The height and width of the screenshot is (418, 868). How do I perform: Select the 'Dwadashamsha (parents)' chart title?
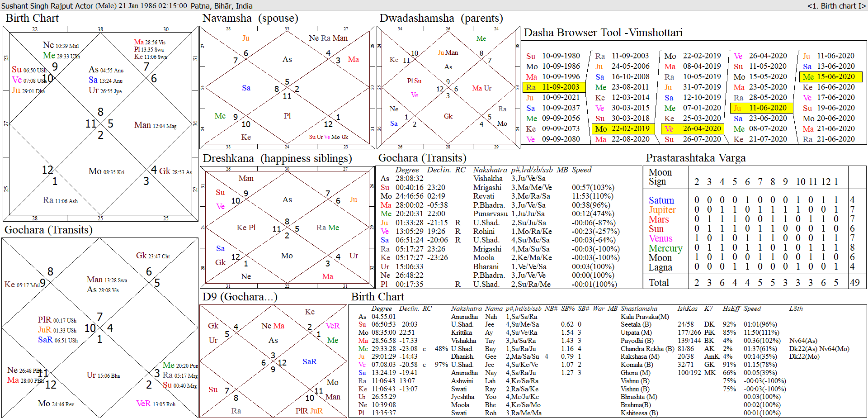click(x=441, y=18)
